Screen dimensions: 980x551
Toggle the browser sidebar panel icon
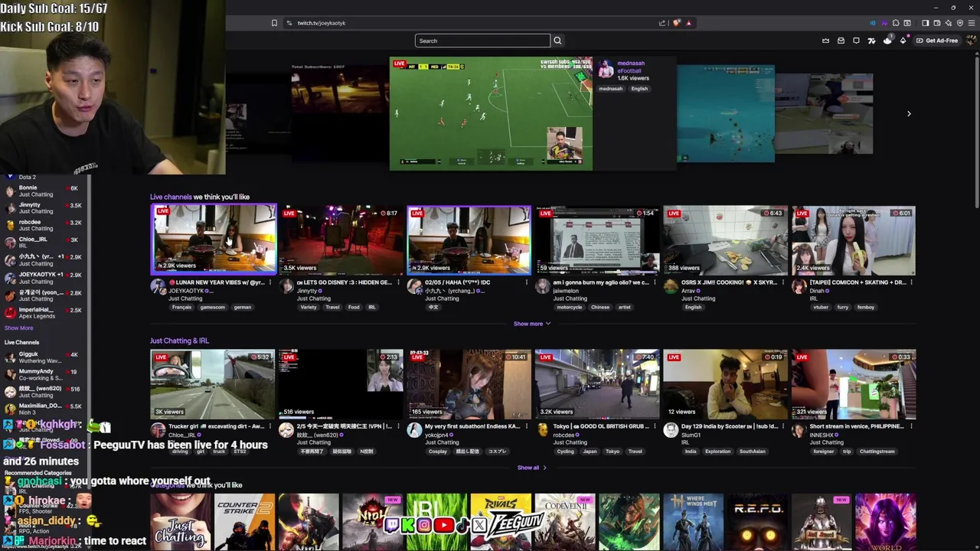(x=925, y=23)
